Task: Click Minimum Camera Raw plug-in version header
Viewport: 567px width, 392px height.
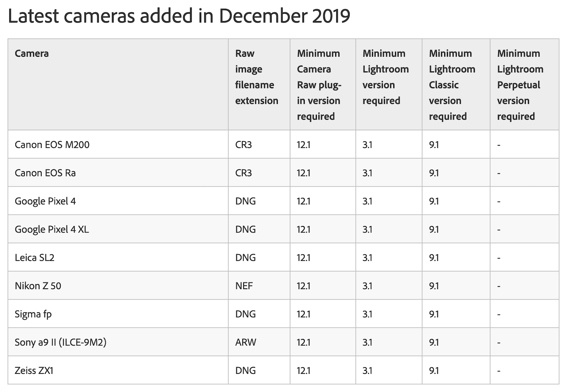Action: coord(318,85)
